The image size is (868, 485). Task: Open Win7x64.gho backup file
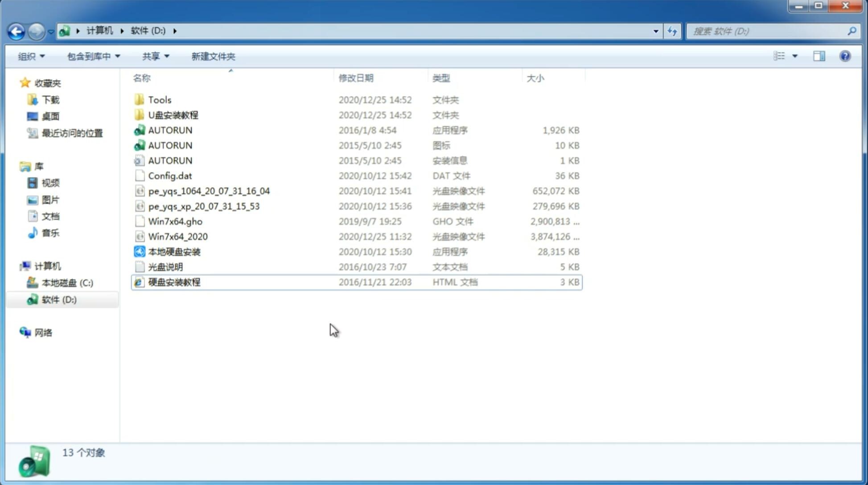pos(175,221)
